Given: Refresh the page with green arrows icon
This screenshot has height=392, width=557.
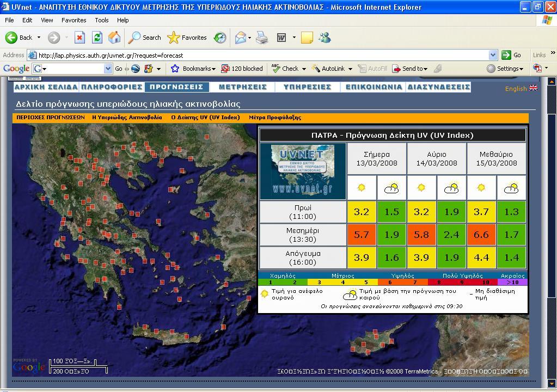Looking at the screenshot, I should tap(97, 37).
